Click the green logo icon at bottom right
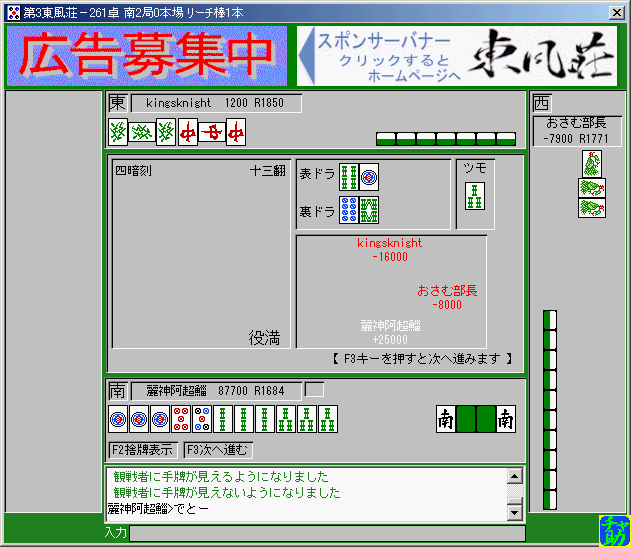The width and height of the screenshot is (631, 547). [x=611, y=530]
